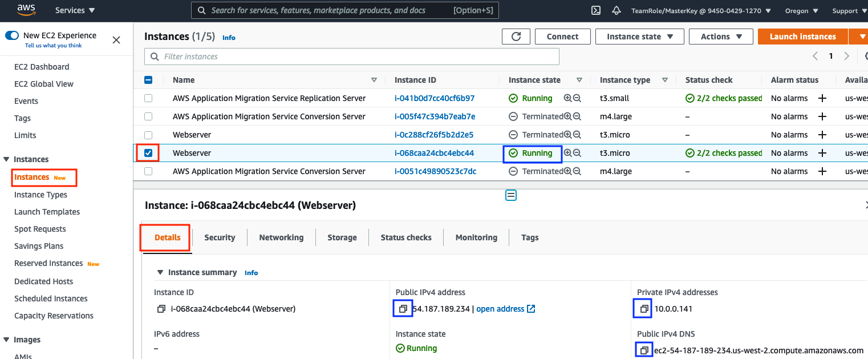Select checkbox for i-005f47c394b7eab7e Conversion Server
Image resolution: width=868 pixels, height=359 pixels.
[x=148, y=116]
